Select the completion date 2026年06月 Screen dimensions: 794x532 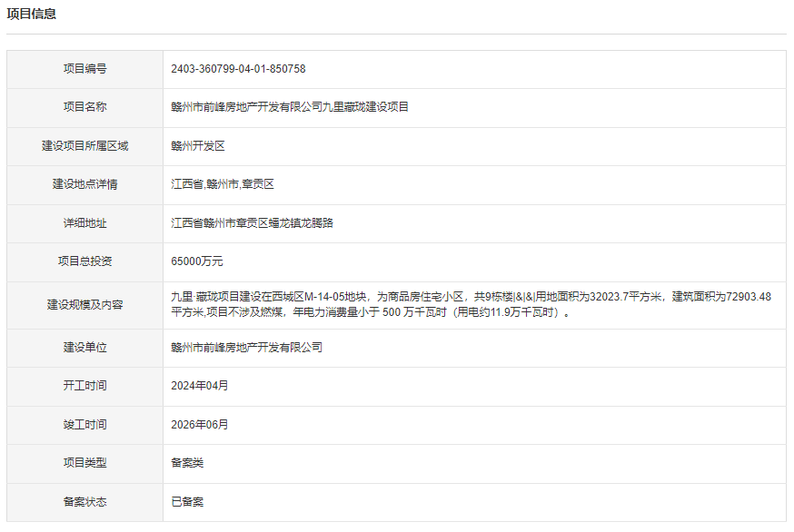click(x=200, y=425)
